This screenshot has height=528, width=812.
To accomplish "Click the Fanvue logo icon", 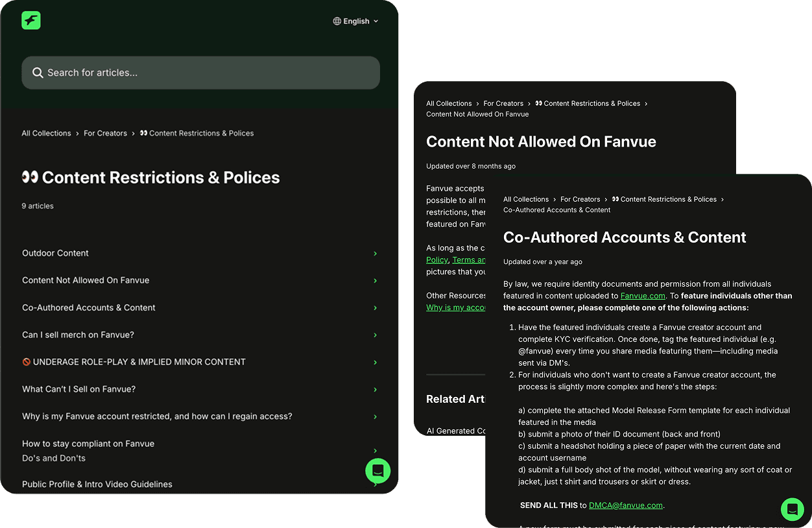I will (31, 21).
